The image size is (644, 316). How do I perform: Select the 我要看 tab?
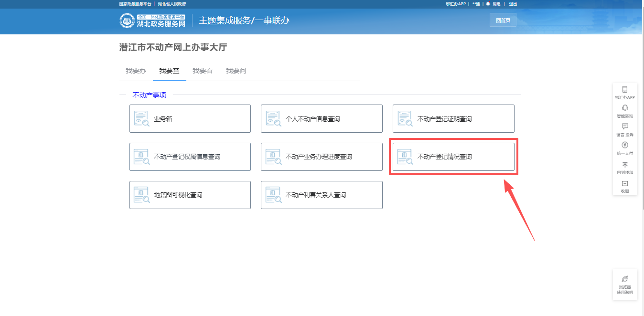click(203, 71)
